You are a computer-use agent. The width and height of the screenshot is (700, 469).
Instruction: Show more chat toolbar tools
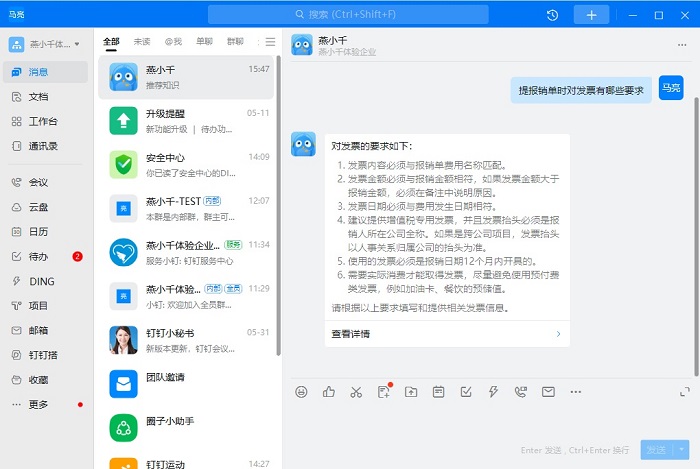[x=576, y=392]
